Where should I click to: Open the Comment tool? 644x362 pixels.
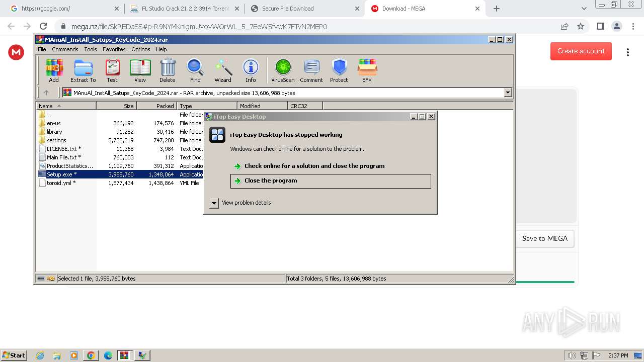point(311,70)
